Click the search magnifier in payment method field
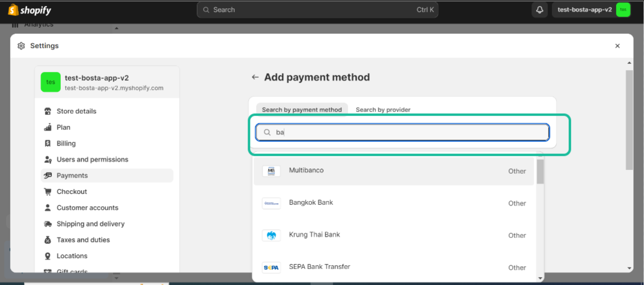This screenshot has height=285, width=644. pyautogui.click(x=267, y=132)
